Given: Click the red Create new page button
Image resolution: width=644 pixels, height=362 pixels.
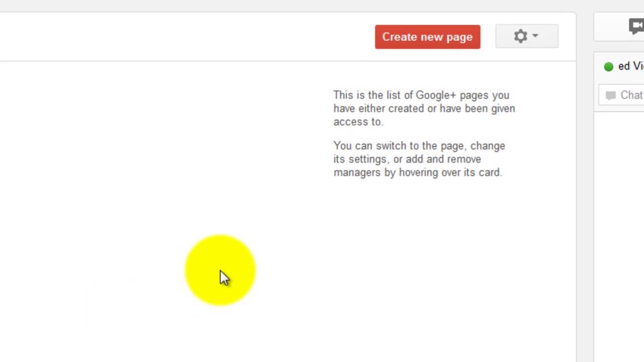Looking at the screenshot, I should click(x=427, y=37).
